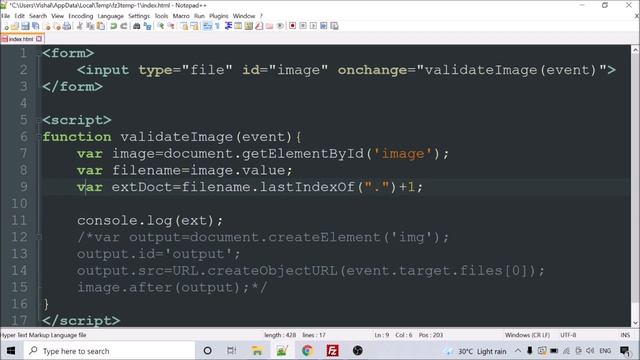Toggle synchronize horizontal scrolling icon
The image size is (640, 360).
pyautogui.click(x=194, y=26)
